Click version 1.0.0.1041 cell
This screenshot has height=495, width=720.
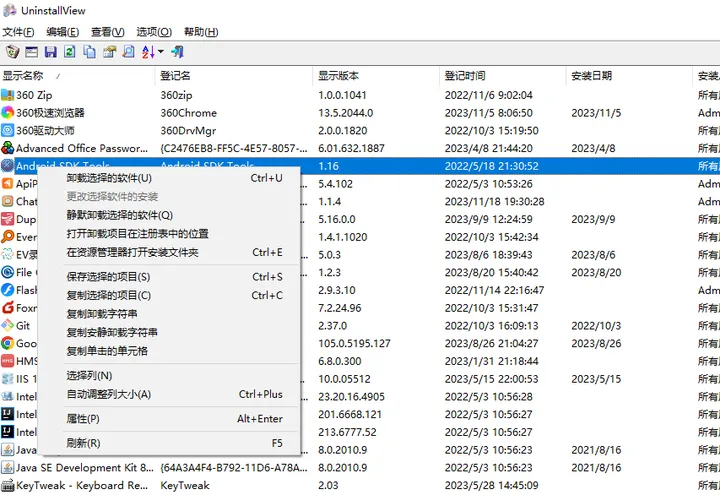coord(343,95)
